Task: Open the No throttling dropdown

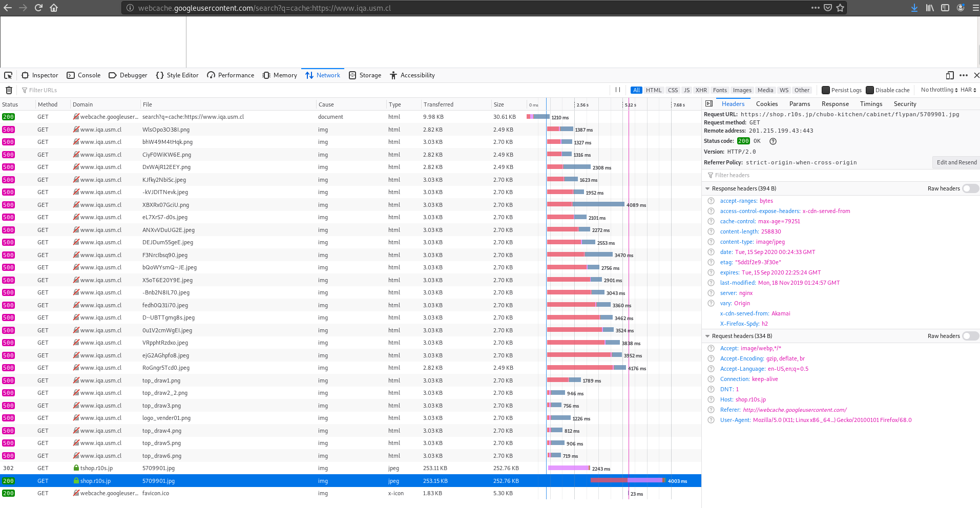Action: point(939,90)
